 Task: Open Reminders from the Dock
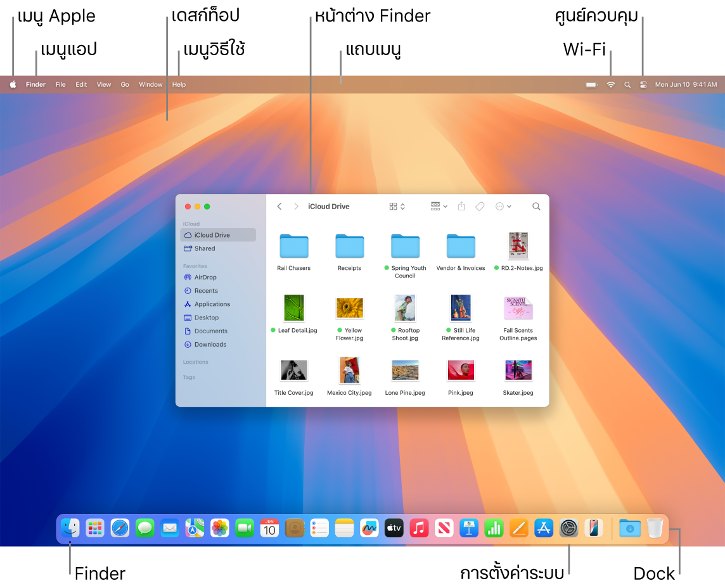tap(319, 528)
